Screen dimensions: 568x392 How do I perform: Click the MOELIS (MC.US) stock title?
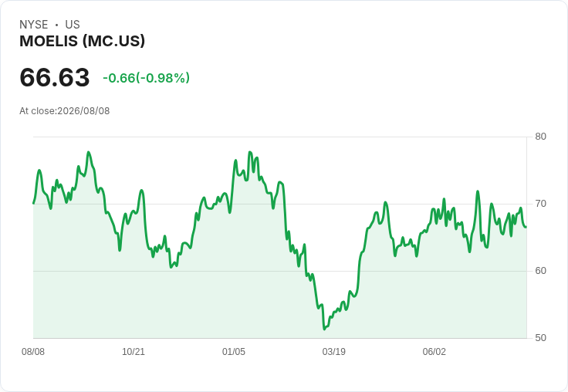pyautogui.click(x=83, y=41)
